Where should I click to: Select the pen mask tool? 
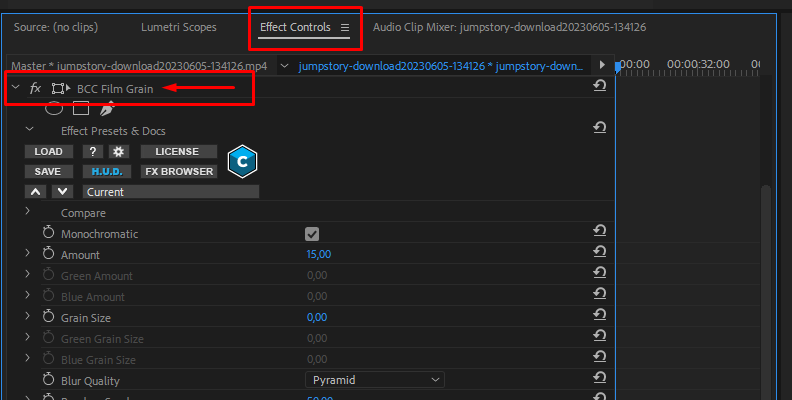pyautogui.click(x=107, y=108)
